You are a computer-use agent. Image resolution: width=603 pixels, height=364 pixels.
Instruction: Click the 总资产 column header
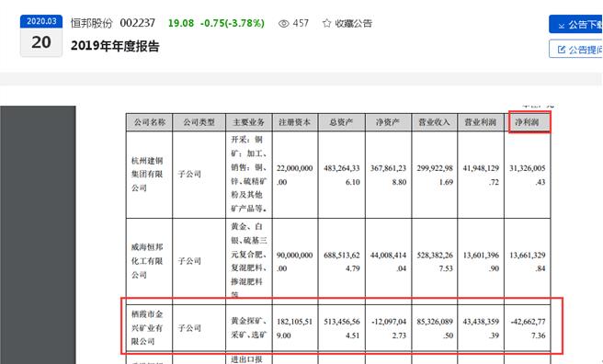(342, 122)
